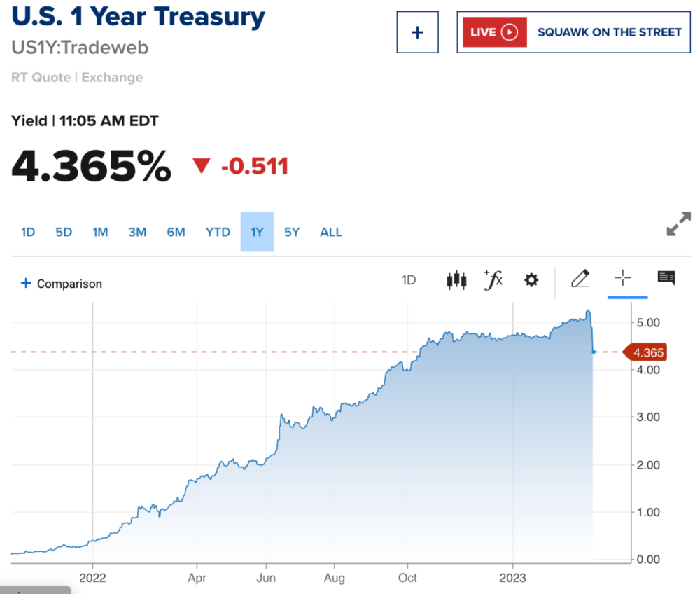Open the 1D interval dropdown
Viewport: 700px width, 594px height.
(409, 280)
